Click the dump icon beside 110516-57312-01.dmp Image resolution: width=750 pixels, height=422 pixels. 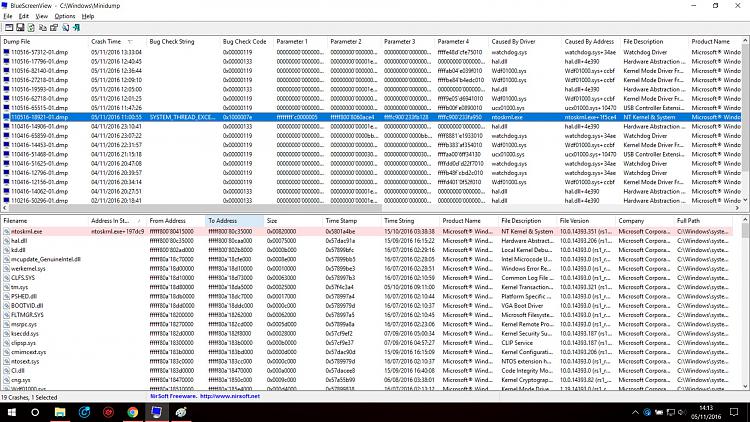(6, 52)
